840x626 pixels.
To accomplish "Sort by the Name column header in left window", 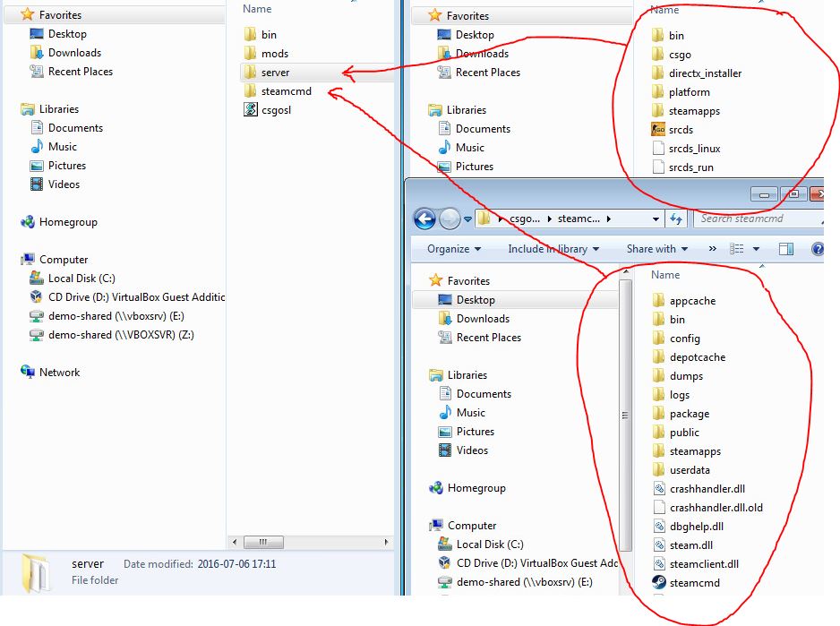I will (257, 9).
